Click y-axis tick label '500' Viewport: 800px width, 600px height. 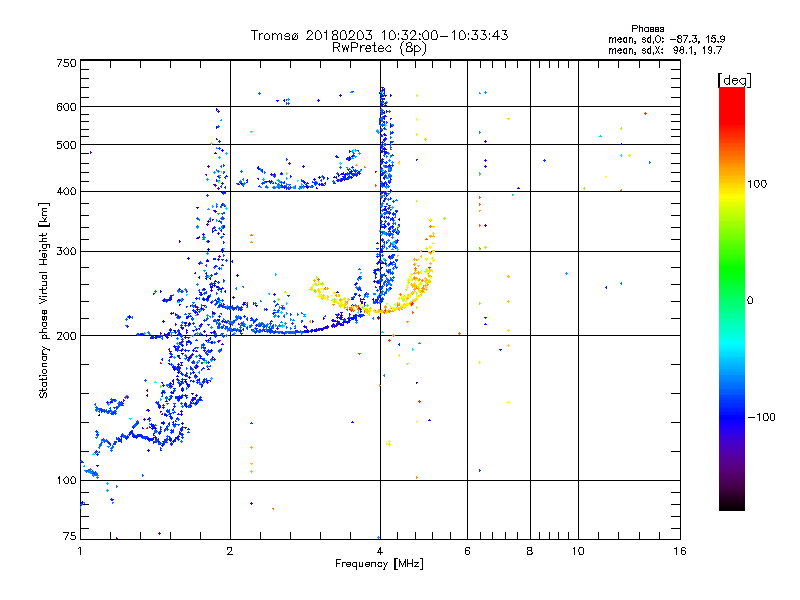pos(66,145)
